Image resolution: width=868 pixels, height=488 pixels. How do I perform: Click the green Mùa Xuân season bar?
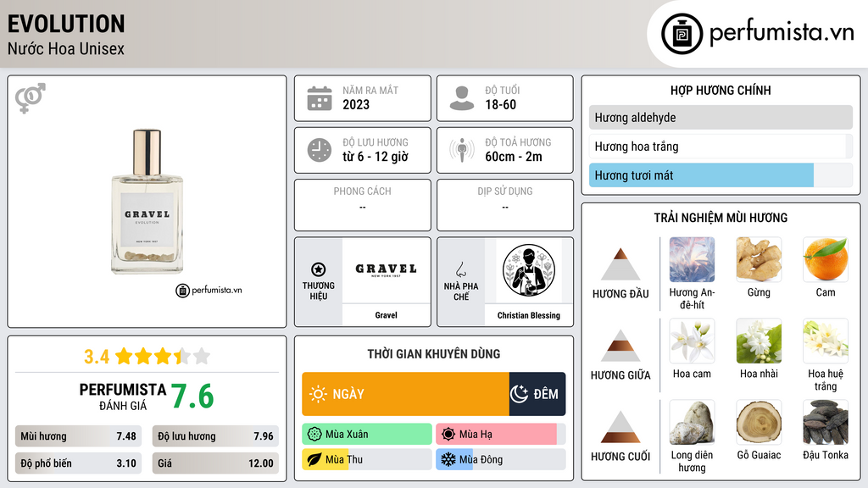tap(367, 435)
